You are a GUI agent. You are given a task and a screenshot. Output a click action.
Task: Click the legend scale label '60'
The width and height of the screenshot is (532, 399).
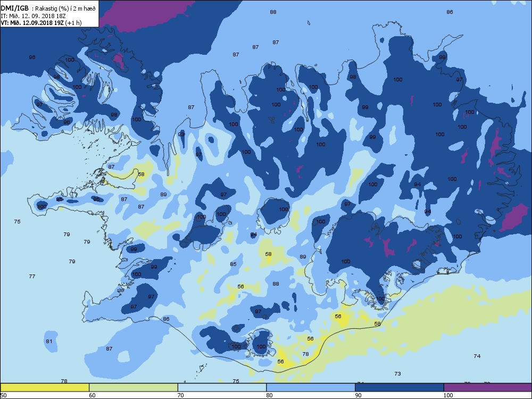(92, 395)
